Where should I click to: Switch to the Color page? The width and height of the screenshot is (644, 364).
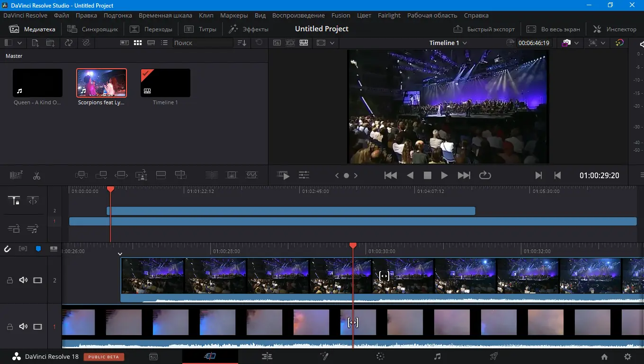pos(380,356)
